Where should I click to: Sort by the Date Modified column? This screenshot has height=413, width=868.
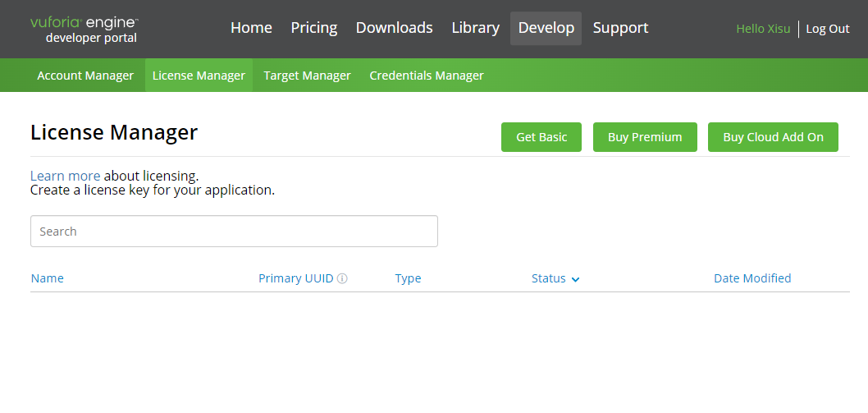(x=752, y=278)
